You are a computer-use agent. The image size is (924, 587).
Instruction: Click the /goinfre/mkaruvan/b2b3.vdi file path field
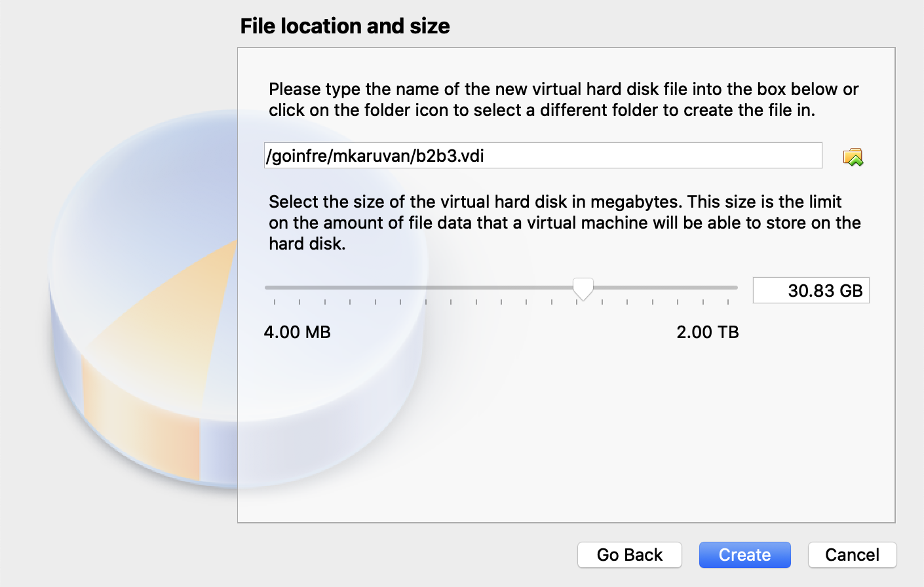[x=543, y=155]
